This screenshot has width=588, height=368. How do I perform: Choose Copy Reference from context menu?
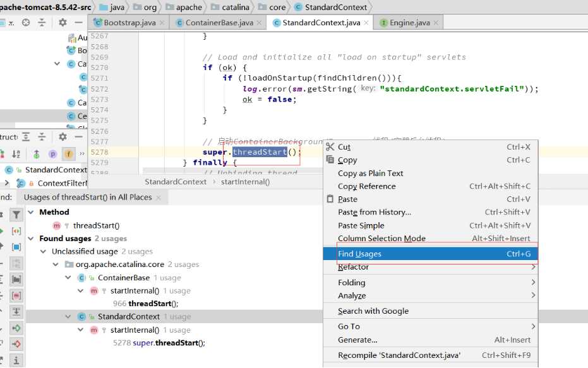[x=431, y=186]
